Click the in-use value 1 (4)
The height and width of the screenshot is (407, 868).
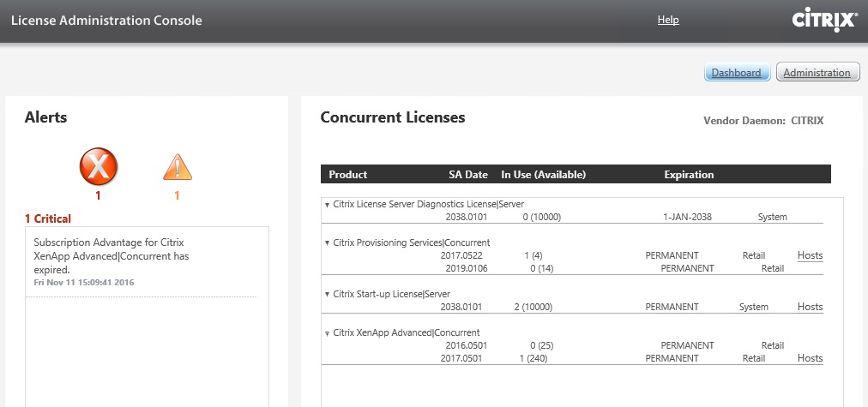tap(533, 255)
